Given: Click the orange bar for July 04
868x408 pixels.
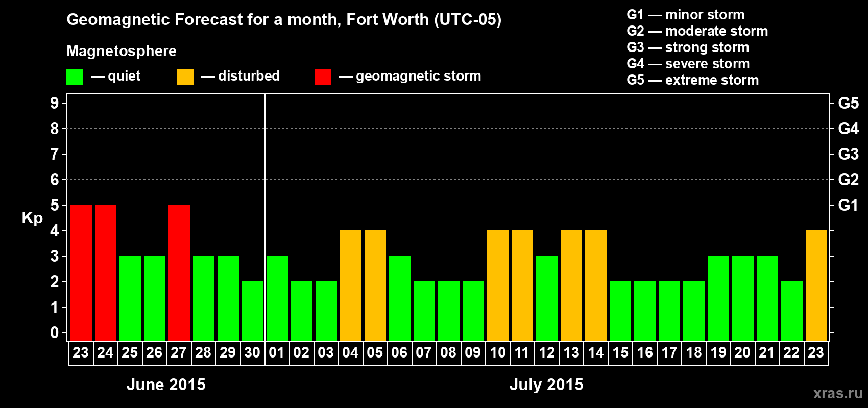Looking at the screenshot, I should (351, 285).
